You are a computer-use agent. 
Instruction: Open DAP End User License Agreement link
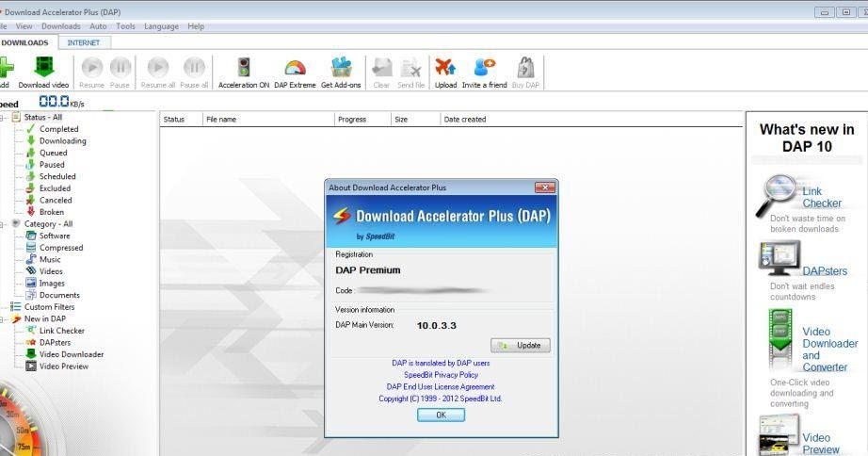[x=441, y=386]
